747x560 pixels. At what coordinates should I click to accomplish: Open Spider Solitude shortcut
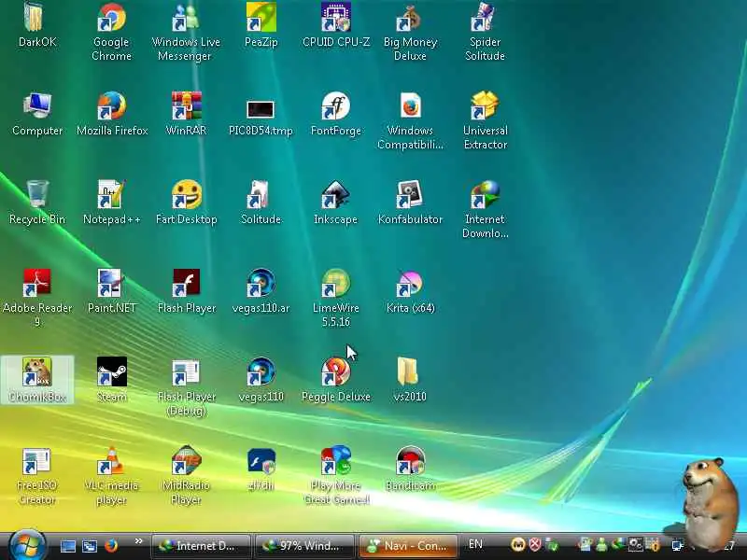pos(485,19)
